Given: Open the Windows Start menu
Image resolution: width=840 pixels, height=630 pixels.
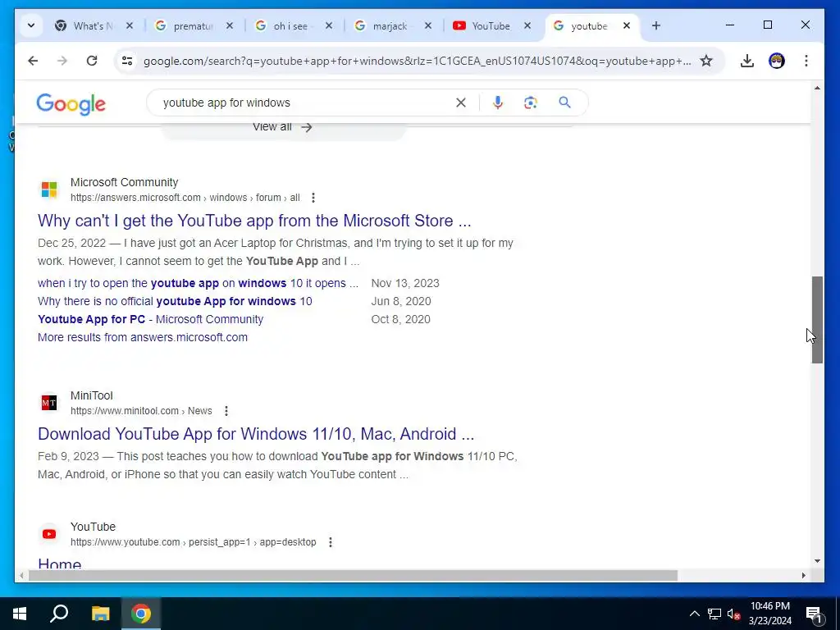Looking at the screenshot, I should 20,614.
